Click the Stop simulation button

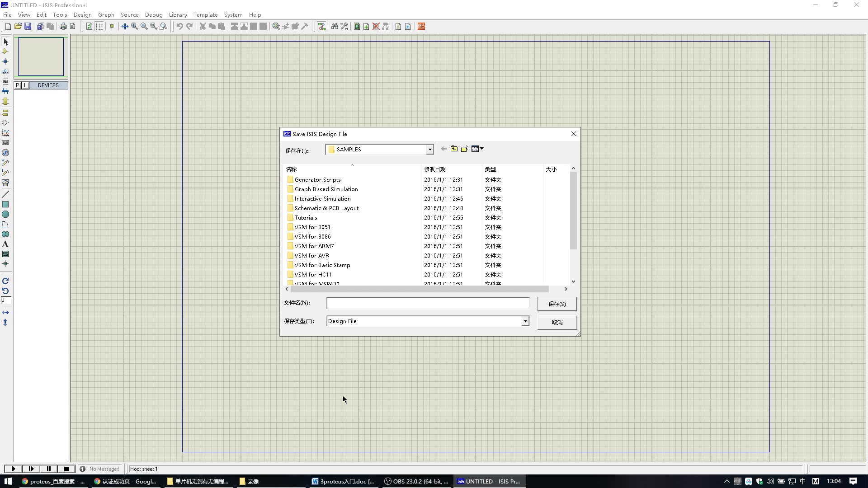click(x=66, y=469)
